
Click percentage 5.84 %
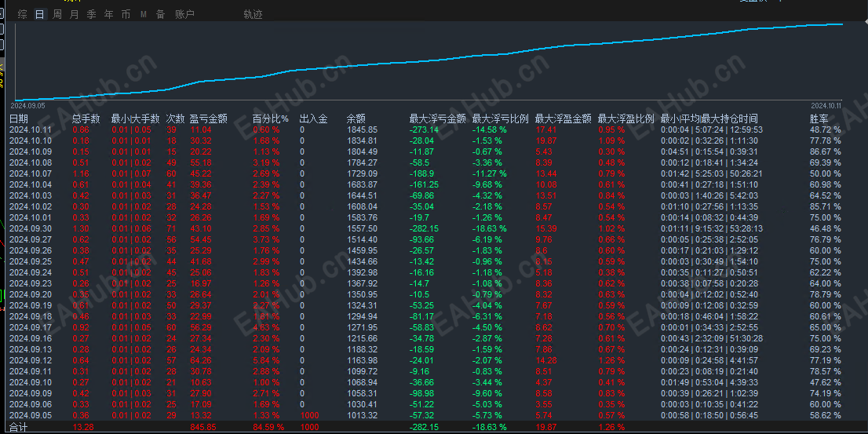[x=266, y=359]
